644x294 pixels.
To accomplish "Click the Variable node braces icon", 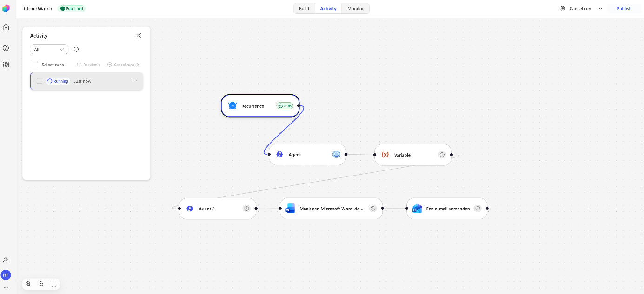I will click(x=385, y=155).
